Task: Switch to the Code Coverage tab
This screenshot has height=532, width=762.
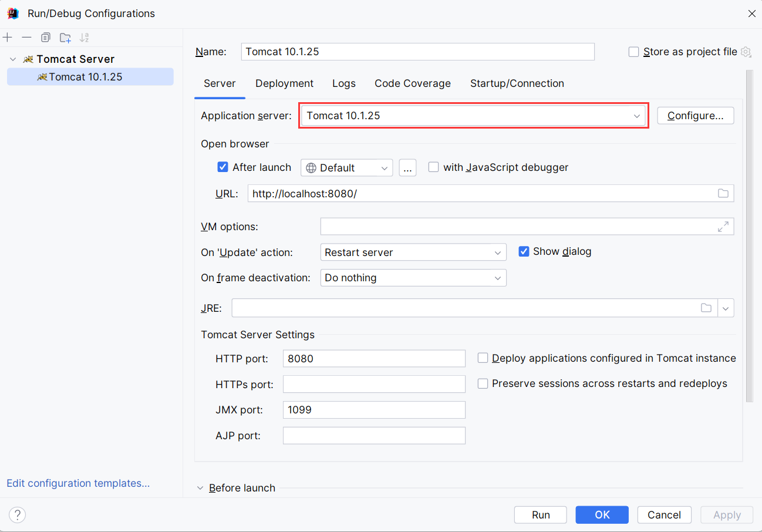Action: 413,83
